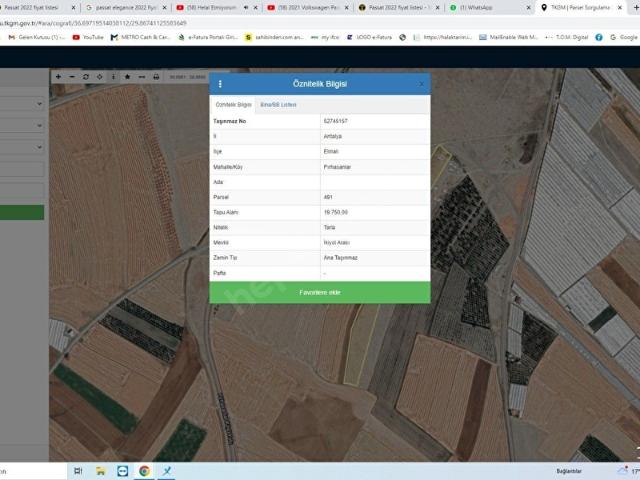Click yellow outlined parcel on the map
Image resolution: width=640 pixels, height=480 pixels.
pyautogui.click(x=360, y=347)
